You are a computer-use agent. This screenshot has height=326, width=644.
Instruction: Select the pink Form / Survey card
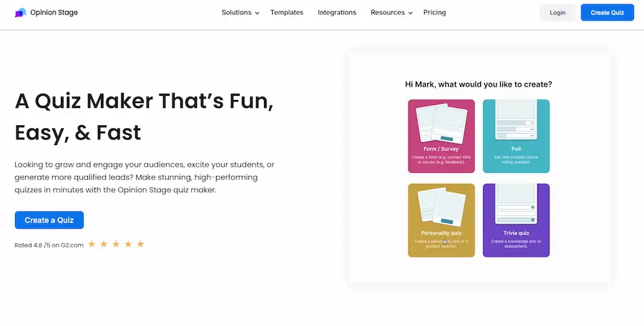pyautogui.click(x=441, y=136)
